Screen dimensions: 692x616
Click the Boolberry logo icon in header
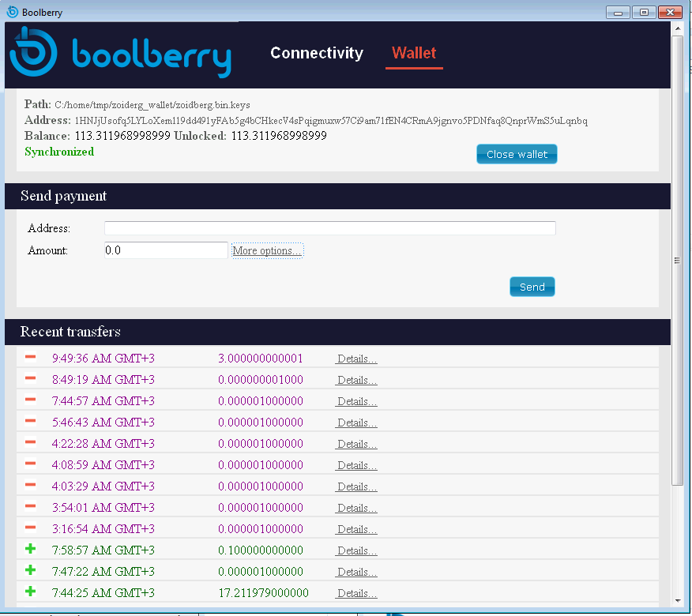[33, 51]
